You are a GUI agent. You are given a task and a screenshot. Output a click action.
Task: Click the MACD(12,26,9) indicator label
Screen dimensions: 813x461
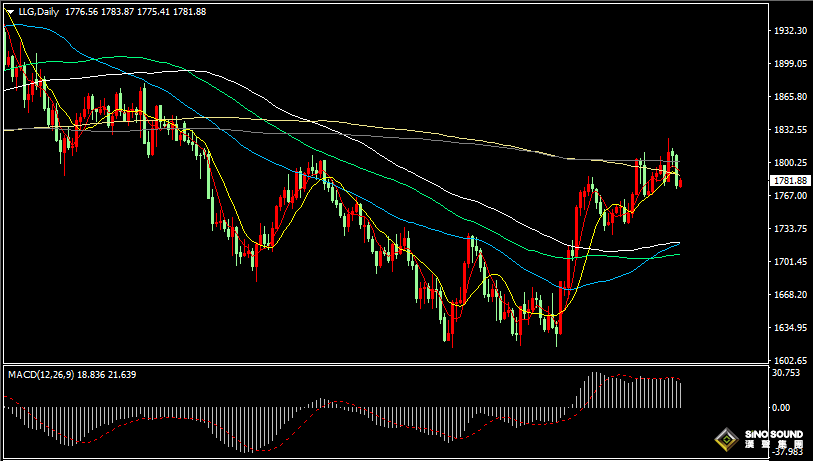[40, 374]
